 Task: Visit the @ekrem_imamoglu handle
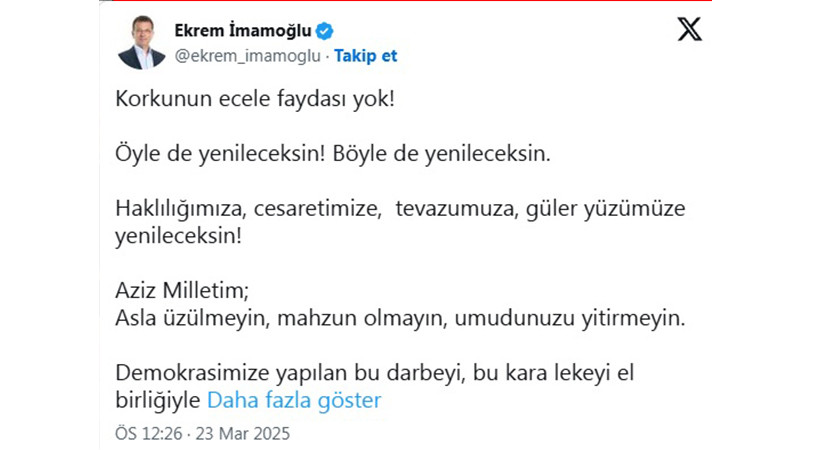click(x=247, y=55)
